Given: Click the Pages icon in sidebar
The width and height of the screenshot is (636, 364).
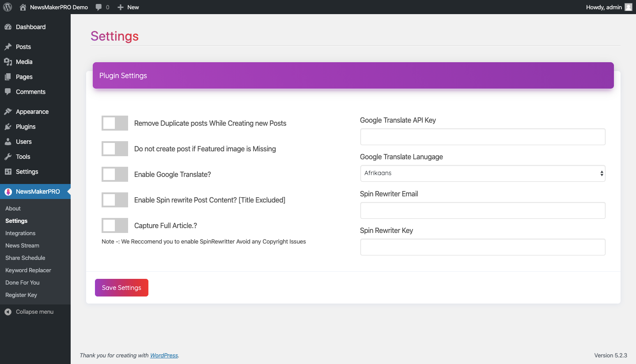Looking at the screenshot, I should pyautogui.click(x=8, y=77).
